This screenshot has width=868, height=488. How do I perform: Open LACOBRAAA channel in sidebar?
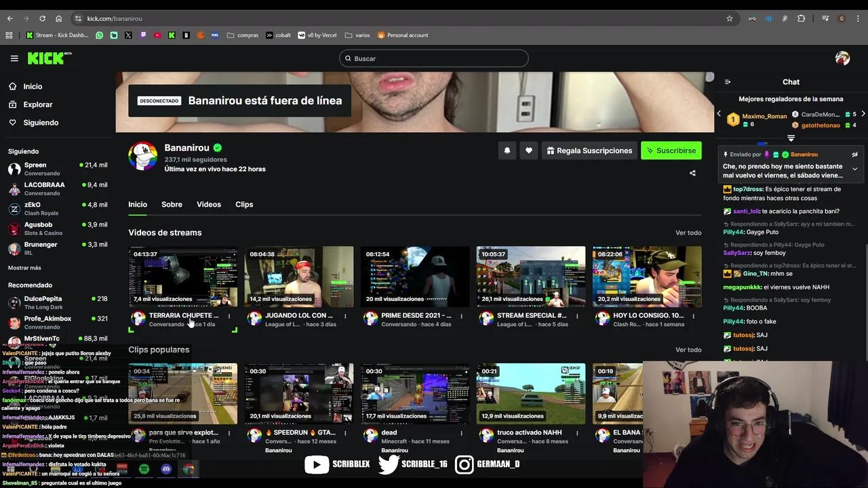coord(58,189)
